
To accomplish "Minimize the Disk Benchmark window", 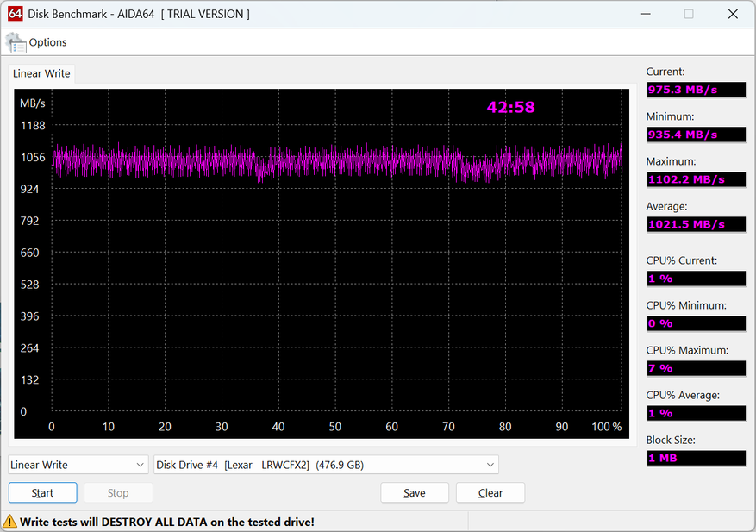I will tap(646, 14).
